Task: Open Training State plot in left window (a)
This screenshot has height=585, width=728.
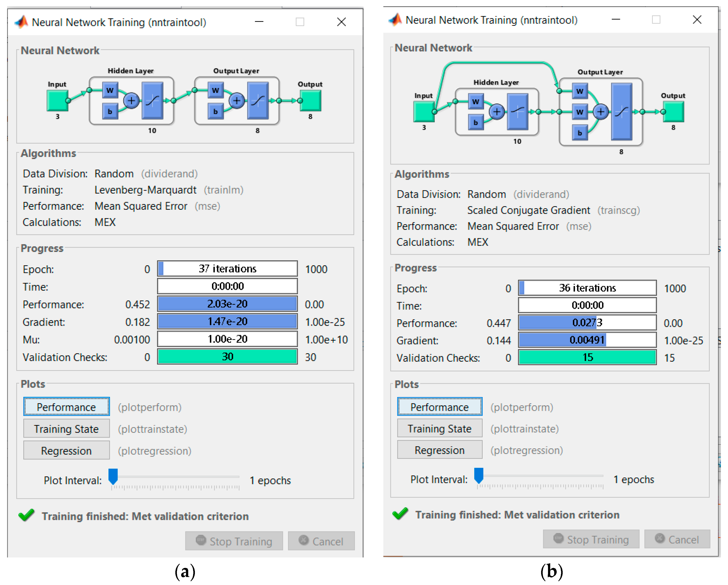Action: [66, 428]
